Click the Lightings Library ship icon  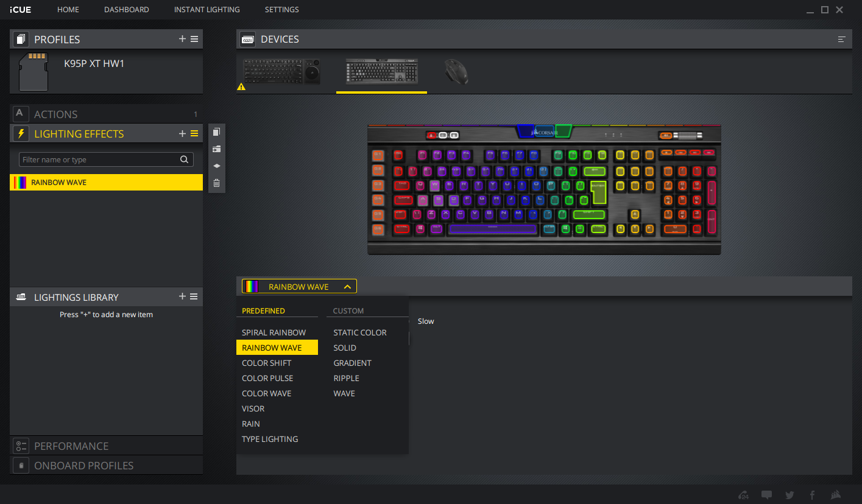coord(21,297)
